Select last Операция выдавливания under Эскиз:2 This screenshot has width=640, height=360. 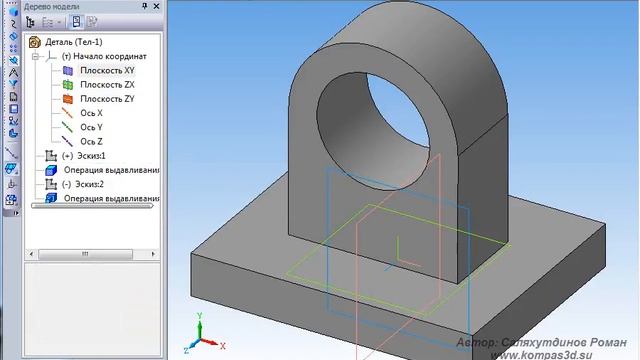111,198
